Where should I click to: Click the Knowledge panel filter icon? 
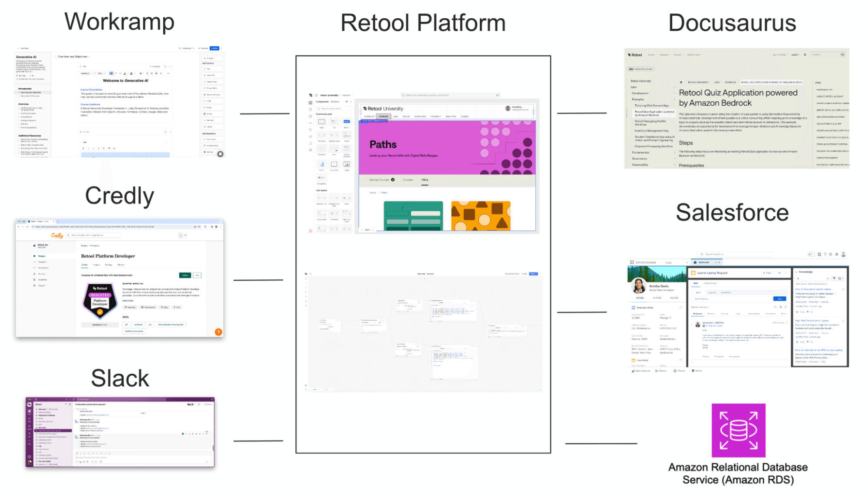[x=834, y=279]
